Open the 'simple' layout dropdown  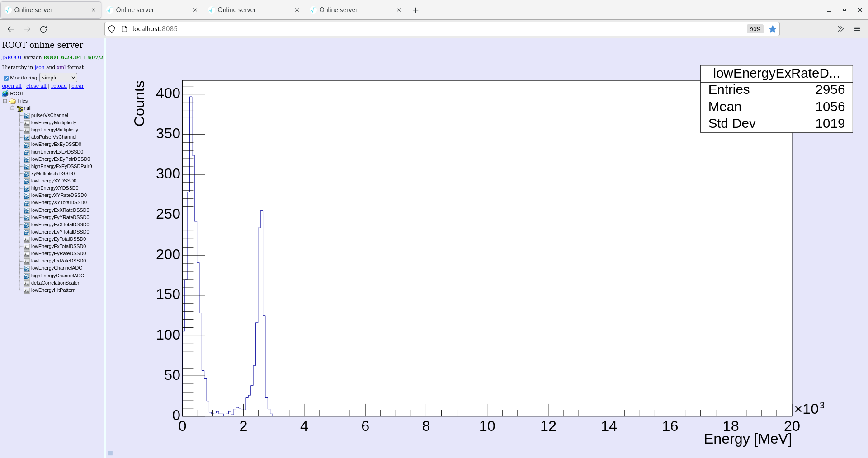point(58,78)
